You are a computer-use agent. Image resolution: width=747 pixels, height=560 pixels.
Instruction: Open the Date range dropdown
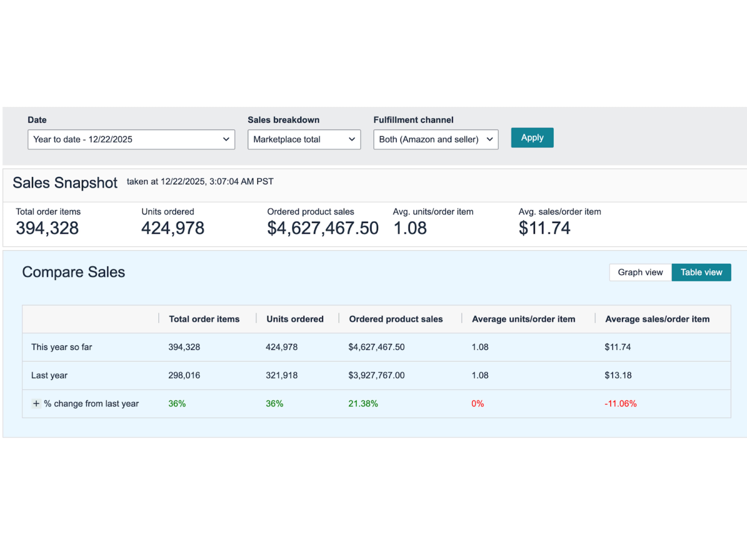[131, 139]
